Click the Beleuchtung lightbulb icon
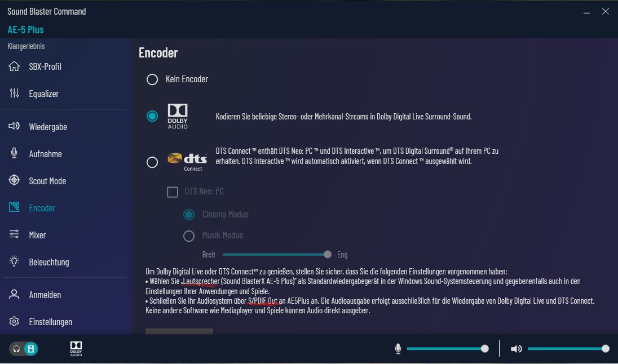Image resolution: width=618 pixels, height=364 pixels. coord(14,261)
